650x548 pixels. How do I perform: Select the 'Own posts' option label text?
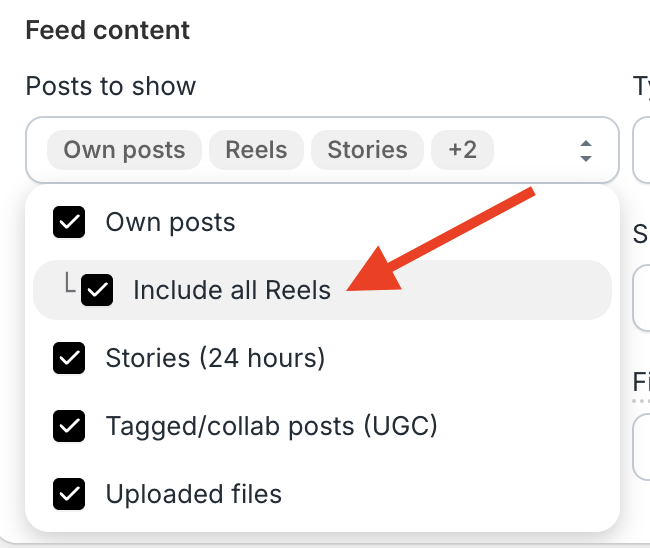pyautogui.click(x=170, y=222)
